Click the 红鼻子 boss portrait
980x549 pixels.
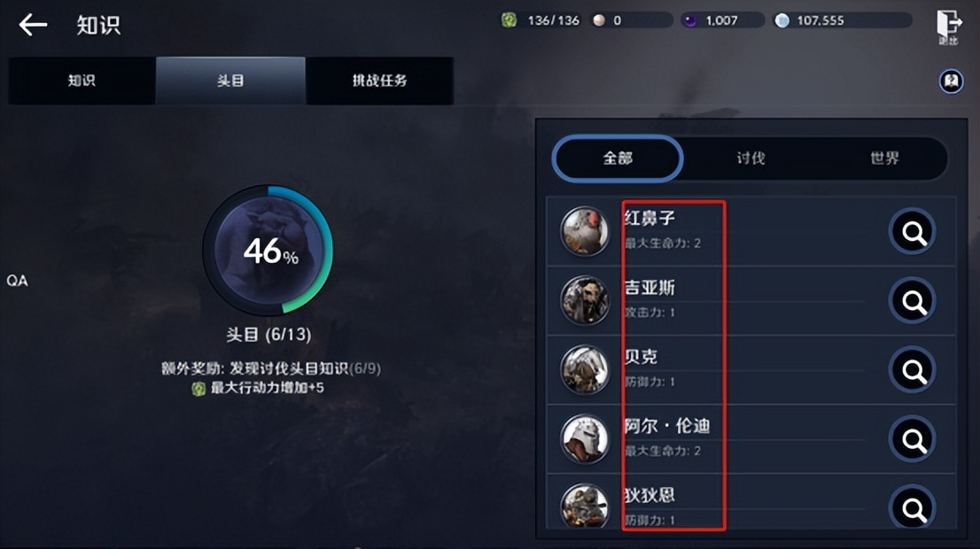(585, 232)
